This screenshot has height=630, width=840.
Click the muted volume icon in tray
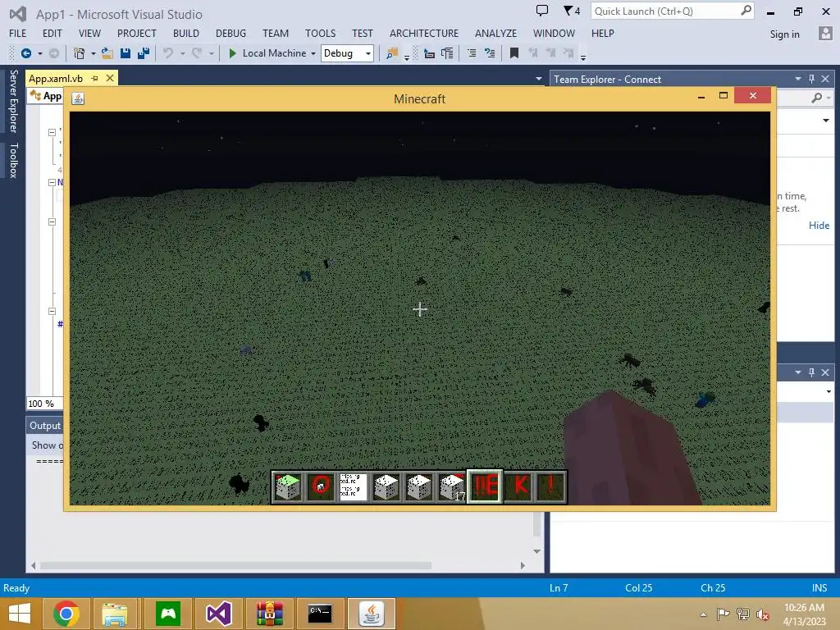pyautogui.click(x=762, y=614)
